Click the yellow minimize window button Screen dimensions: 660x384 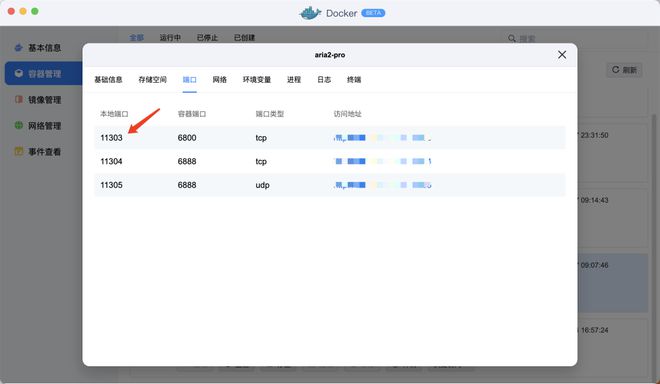pos(23,11)
